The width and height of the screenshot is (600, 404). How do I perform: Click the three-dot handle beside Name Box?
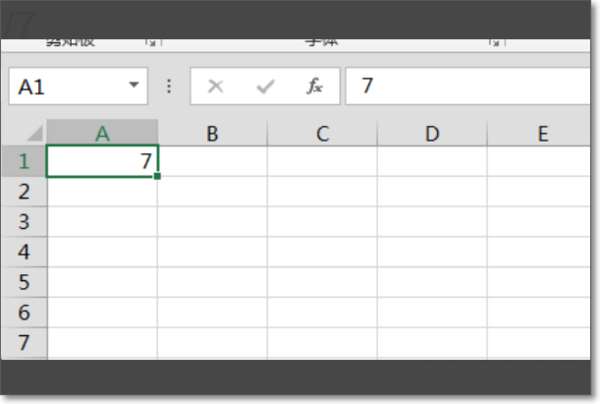pyautogui.click(x=169, y=86)
